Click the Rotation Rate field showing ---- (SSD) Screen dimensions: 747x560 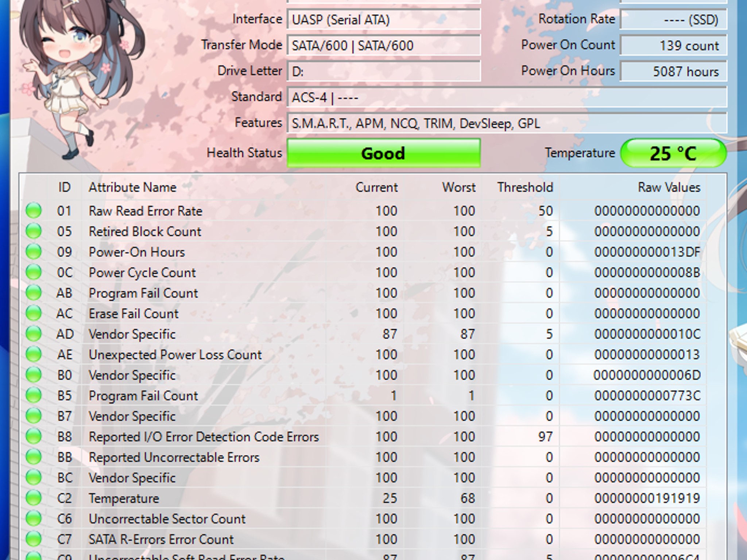[673, 19]
